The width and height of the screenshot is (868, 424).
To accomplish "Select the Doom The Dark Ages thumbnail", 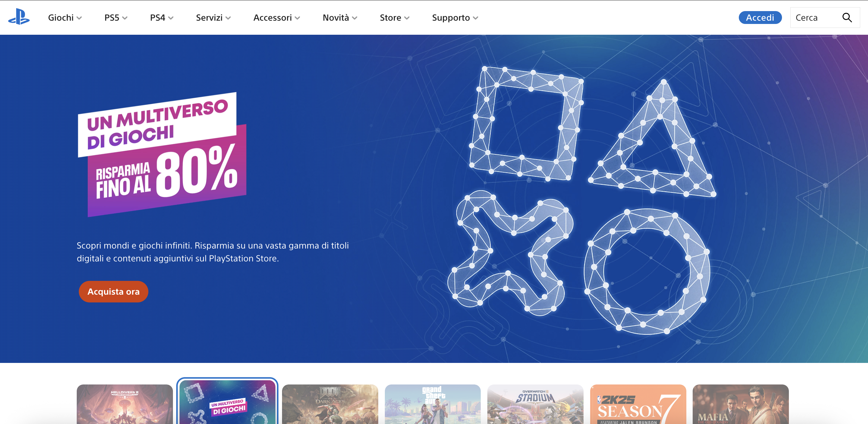I will click(x=330, y=404).
